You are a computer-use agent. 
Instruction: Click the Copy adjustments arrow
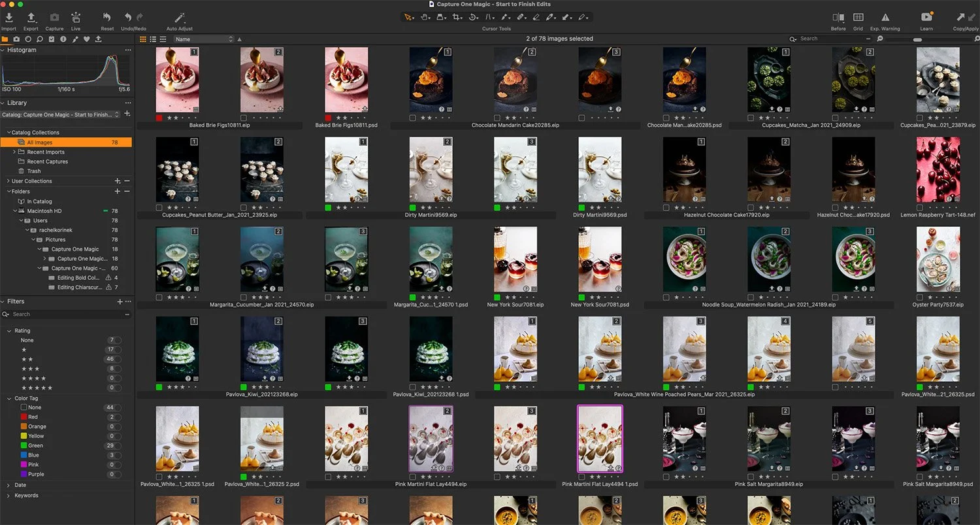pyautogui.click(x=961, y=18)
